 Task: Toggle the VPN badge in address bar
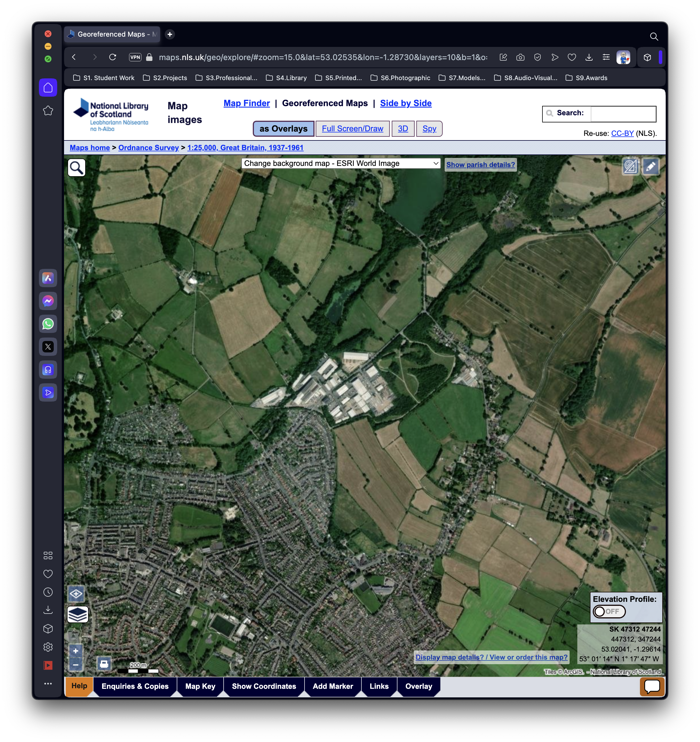(x=135, y=57)
